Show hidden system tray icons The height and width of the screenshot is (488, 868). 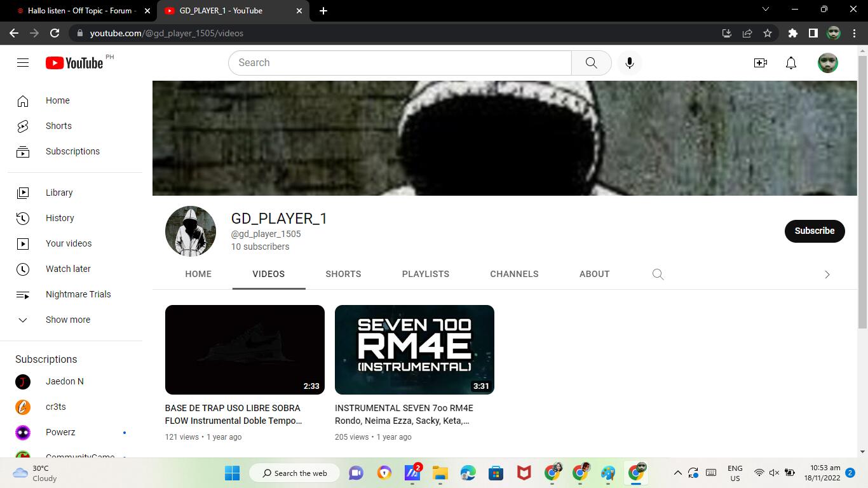(x=677, y=473)
